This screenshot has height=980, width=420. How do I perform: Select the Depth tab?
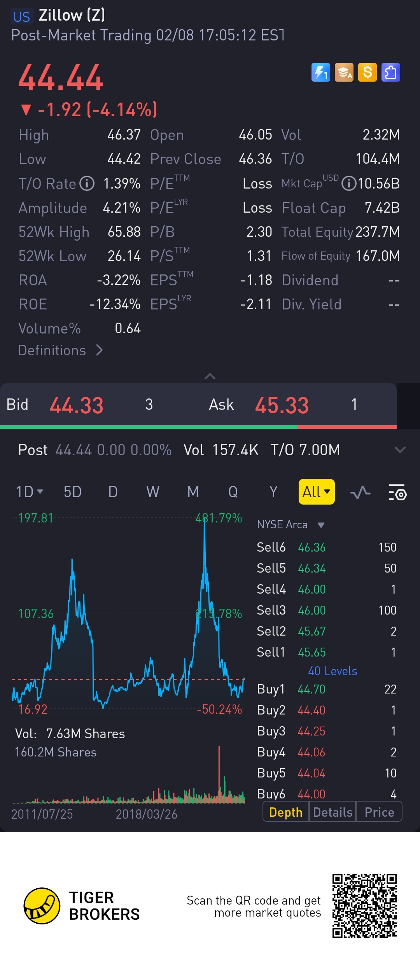286,812
